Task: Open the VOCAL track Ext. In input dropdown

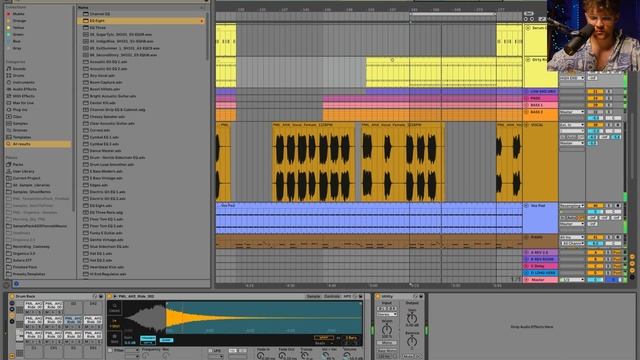Action: 572,125
